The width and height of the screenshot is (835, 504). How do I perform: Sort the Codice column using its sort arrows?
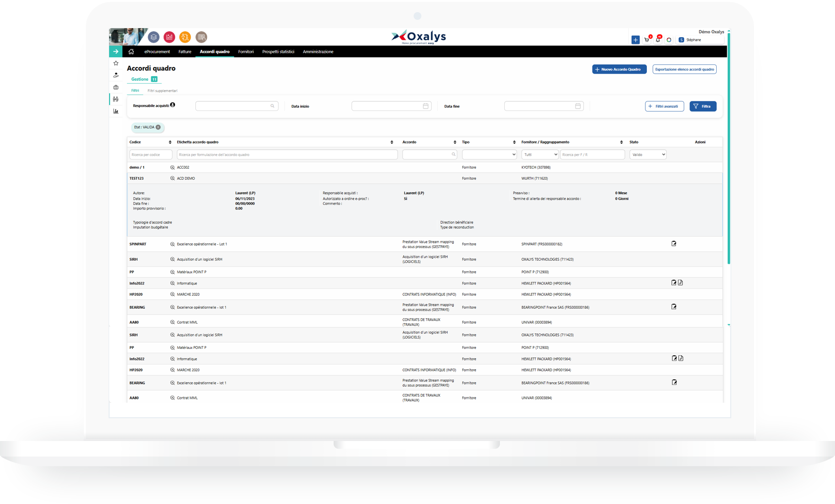pyautogui.click(x=170, y=142)
